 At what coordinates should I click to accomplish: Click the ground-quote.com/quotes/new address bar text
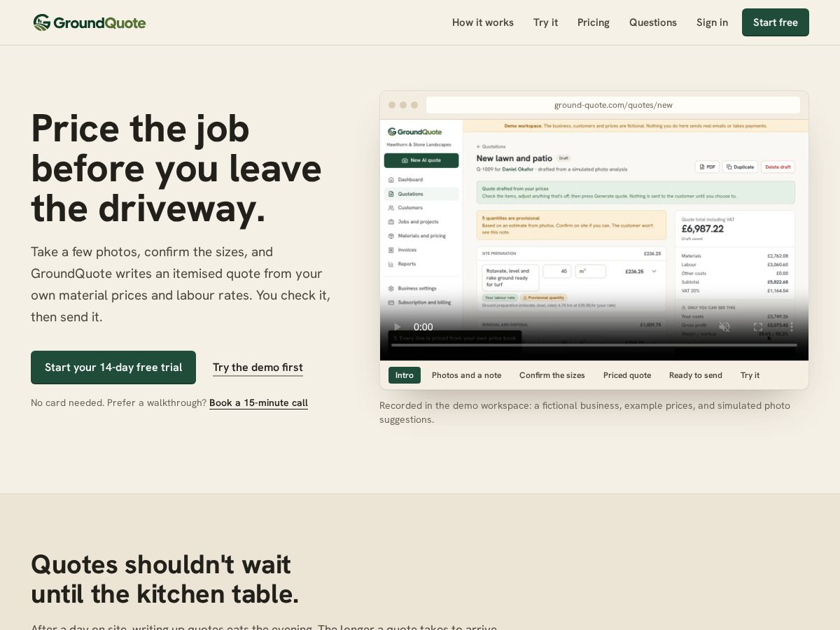coord(613,105)
